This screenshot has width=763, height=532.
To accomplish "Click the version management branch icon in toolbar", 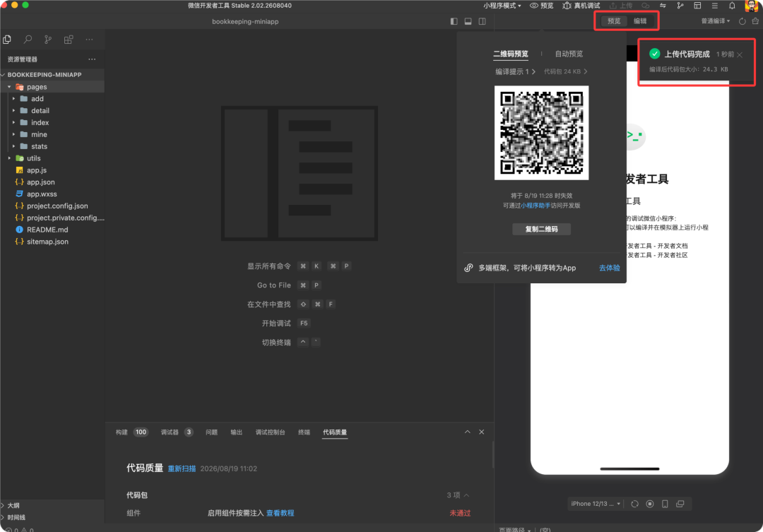I will pyautogui.click(x=680, y=6).
